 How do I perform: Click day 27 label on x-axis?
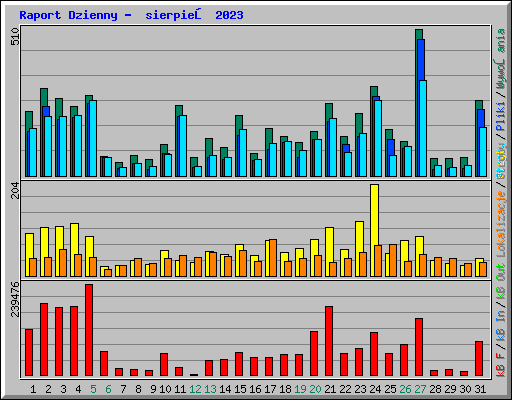click(420, 389)
